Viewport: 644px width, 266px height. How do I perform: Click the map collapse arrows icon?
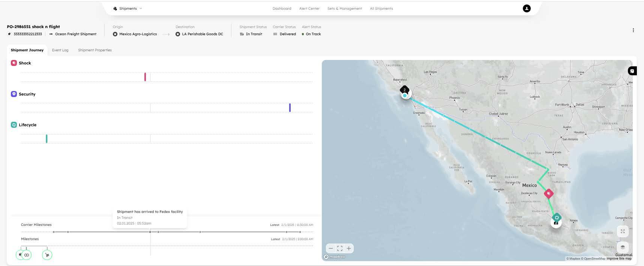[623, 232]
